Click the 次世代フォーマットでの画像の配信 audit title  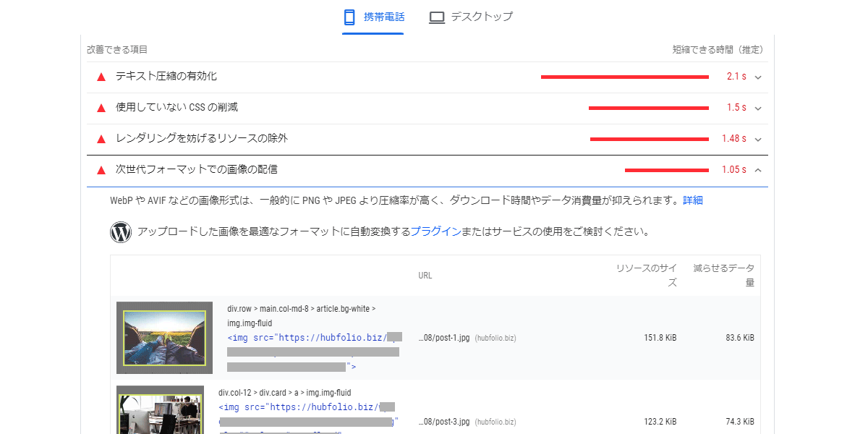point(197,169)
